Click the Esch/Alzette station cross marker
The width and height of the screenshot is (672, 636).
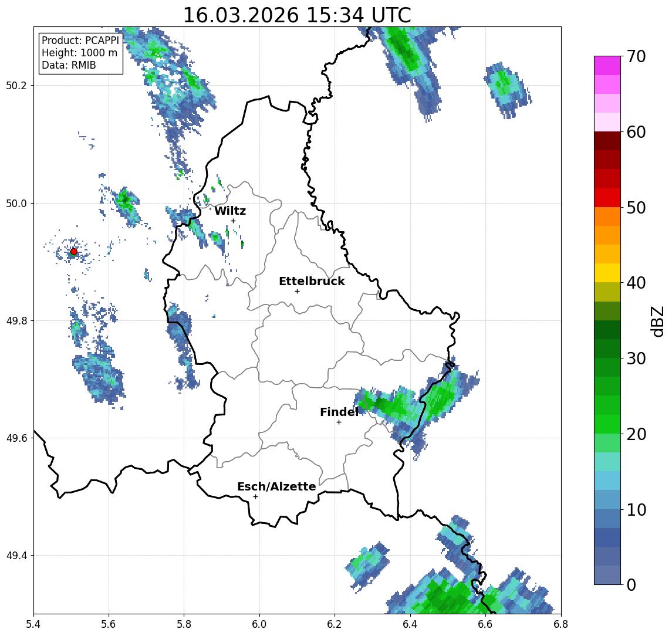coord(255,497)
